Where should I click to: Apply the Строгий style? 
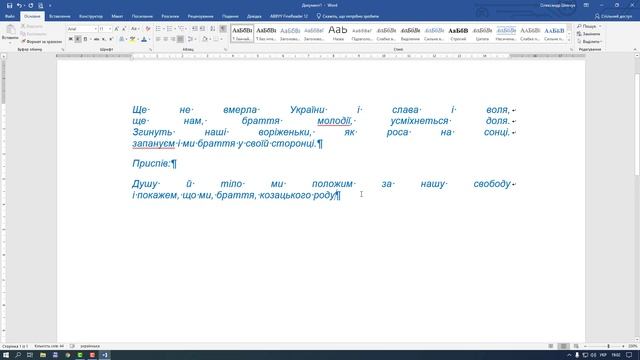458,33
